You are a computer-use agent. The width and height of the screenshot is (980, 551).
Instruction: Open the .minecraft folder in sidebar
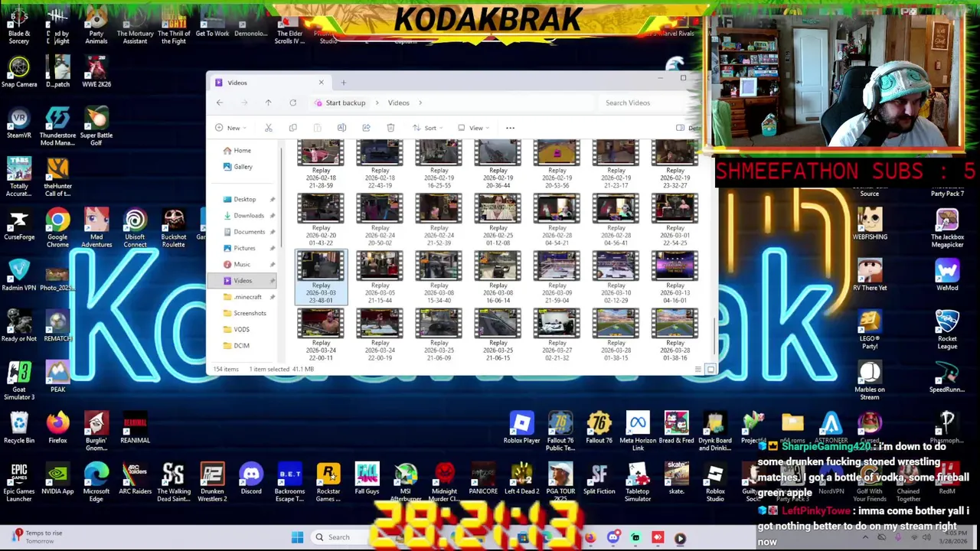point(247,297)
